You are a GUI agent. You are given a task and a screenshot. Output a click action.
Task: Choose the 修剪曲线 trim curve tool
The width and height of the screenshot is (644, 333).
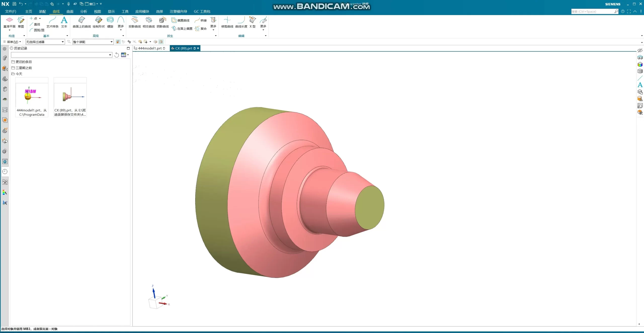pos(227,22)
